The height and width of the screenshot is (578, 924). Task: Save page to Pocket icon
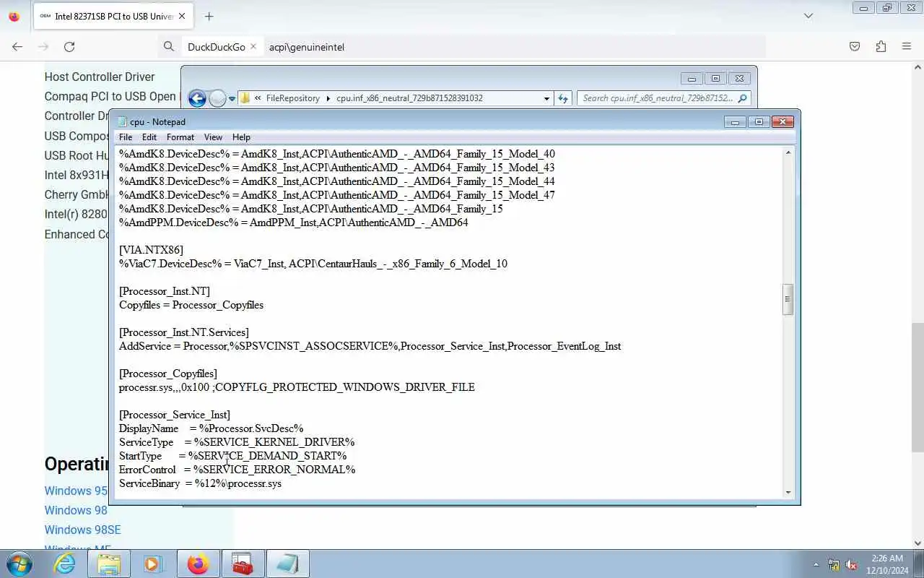click(855, 46)
